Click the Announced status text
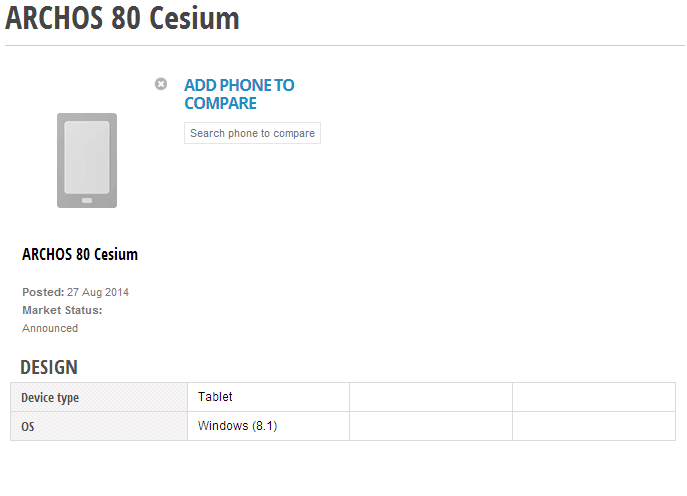The image size is (687, 496). pyautogui.click(x=50, y=328)
